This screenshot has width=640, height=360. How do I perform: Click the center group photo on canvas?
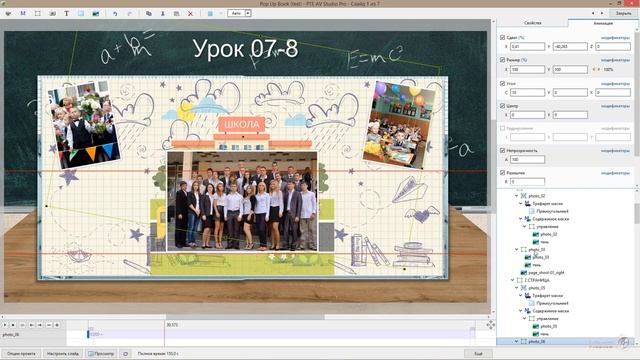click(242, 201)
